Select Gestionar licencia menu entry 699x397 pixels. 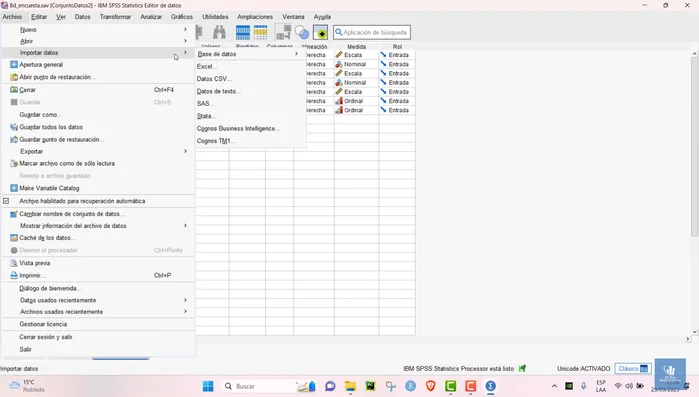(x=43, y=324)
